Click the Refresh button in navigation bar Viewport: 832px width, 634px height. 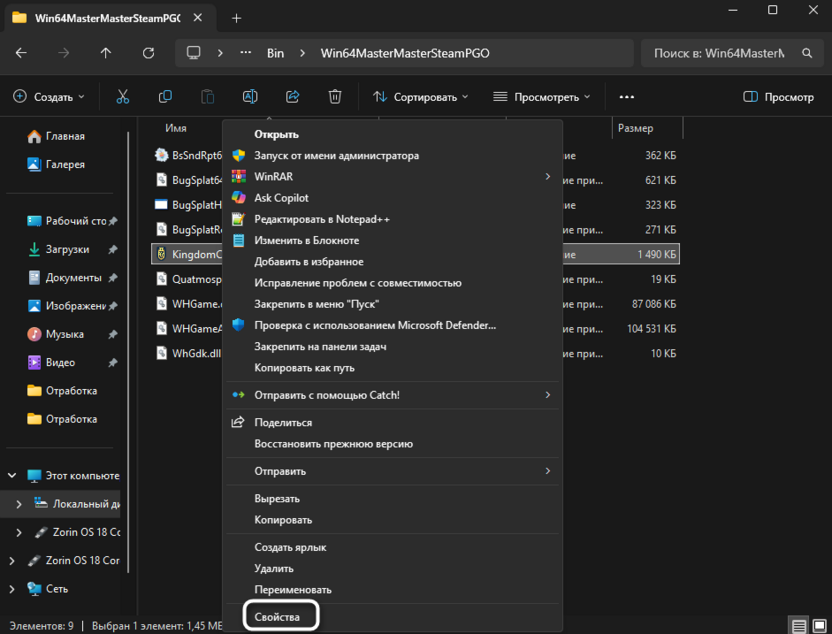click(149, 53)
